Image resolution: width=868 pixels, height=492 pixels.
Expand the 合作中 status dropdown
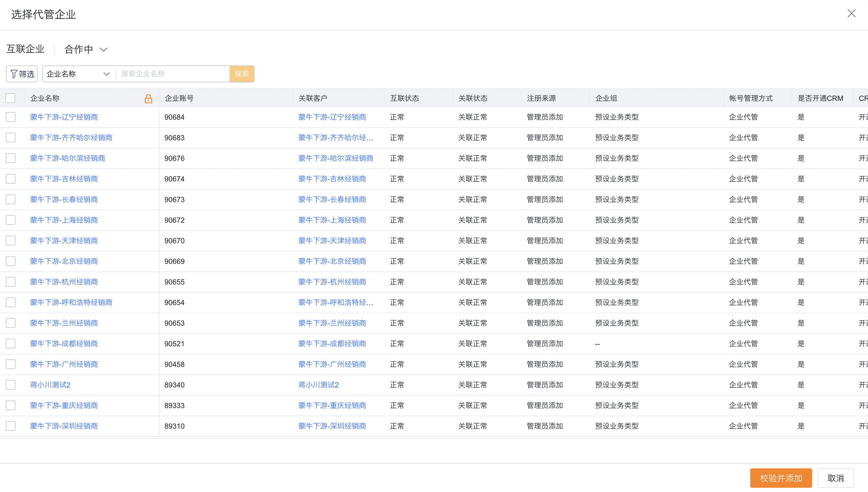pos(86,49)
